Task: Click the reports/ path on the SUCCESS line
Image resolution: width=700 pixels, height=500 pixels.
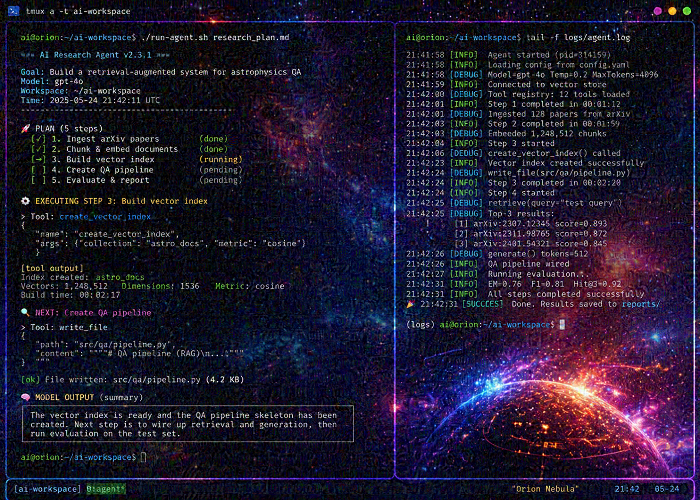Action: tap(641, 304)
